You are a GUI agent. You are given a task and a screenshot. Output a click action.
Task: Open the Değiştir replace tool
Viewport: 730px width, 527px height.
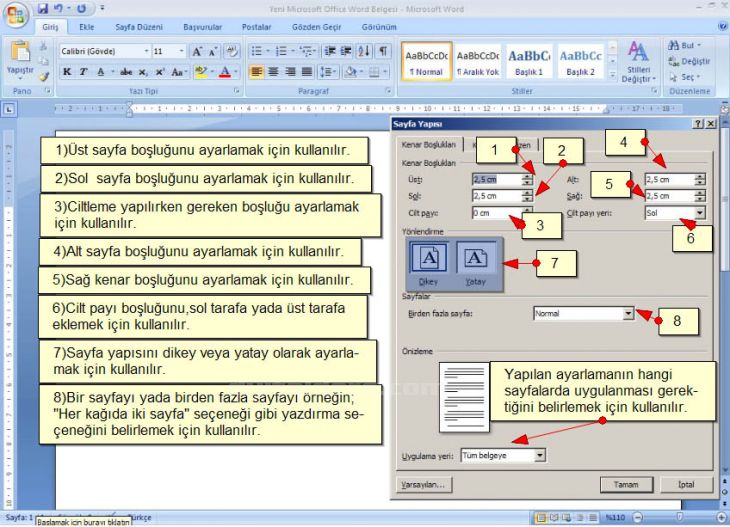pyautogui.click(x=689, y=61)
